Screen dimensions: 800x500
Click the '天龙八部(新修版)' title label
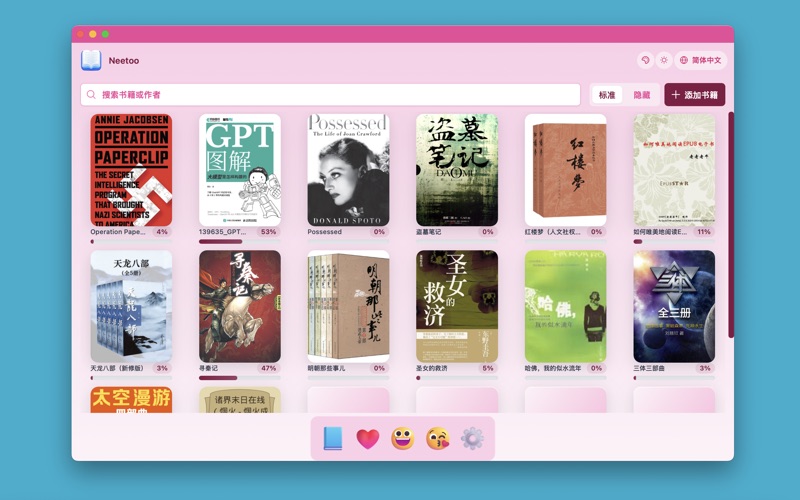click(x=117, y=368)
